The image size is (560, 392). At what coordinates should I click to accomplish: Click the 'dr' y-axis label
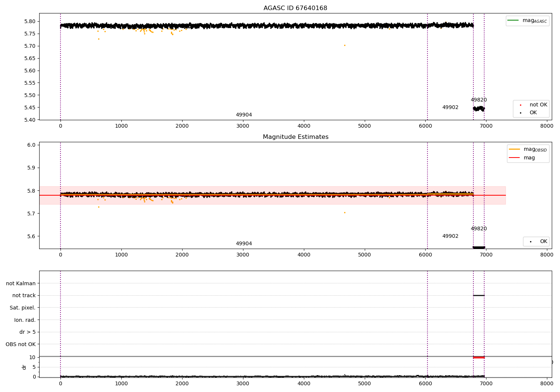point(24,367)
